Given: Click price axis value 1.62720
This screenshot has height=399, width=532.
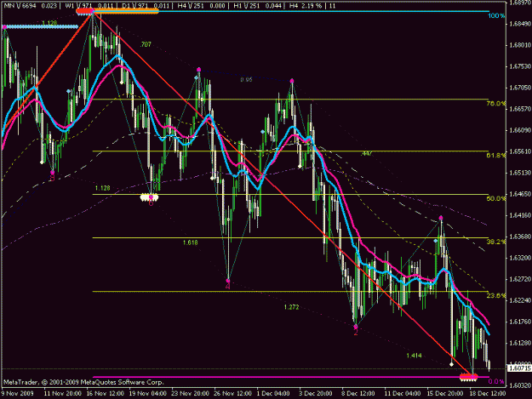Looking at the screenshot, I should [520, 279].
